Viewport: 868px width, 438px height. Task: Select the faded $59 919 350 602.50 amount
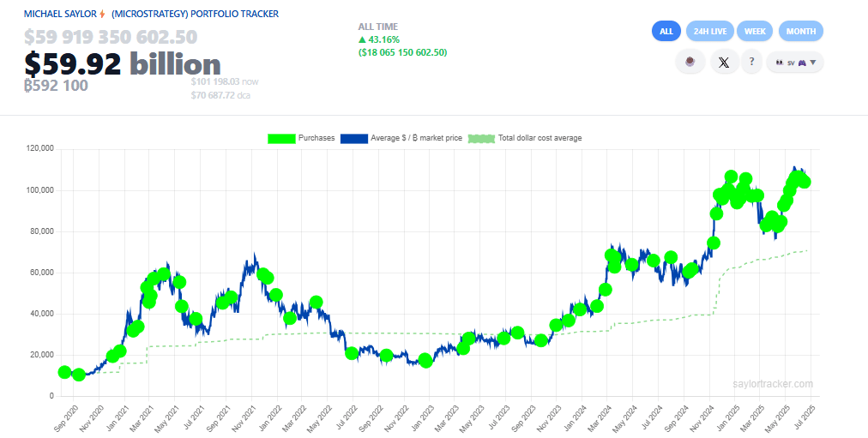[111, 37]
